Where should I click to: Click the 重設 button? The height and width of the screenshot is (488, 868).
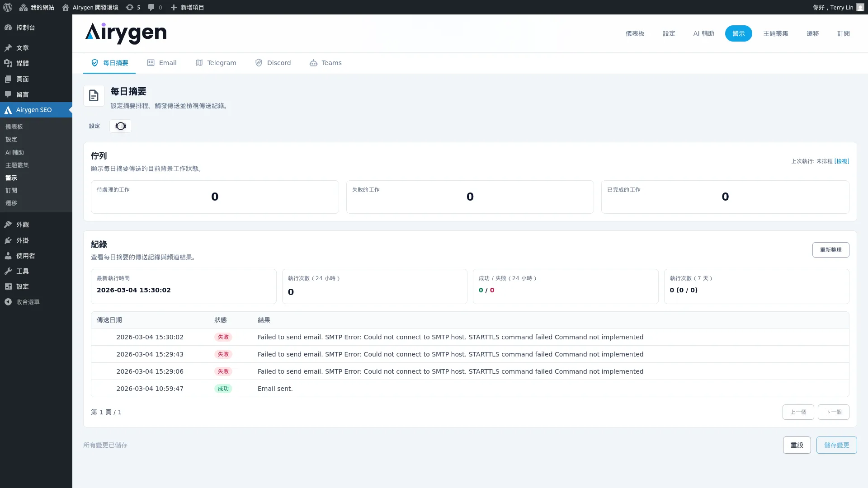pyautogui.click(x=797, y=445)
